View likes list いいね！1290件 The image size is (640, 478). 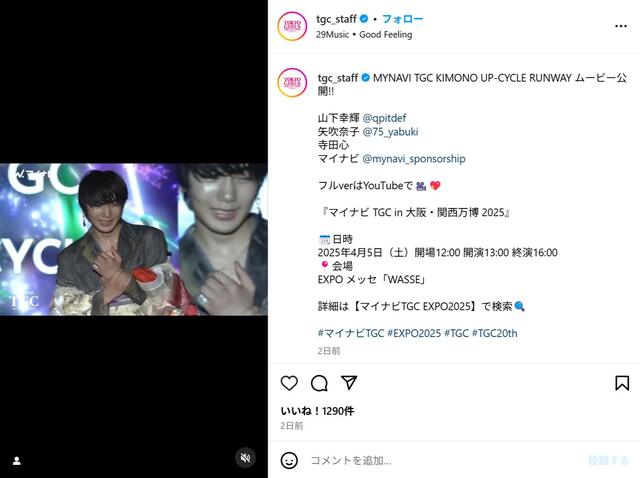[317, 411]
